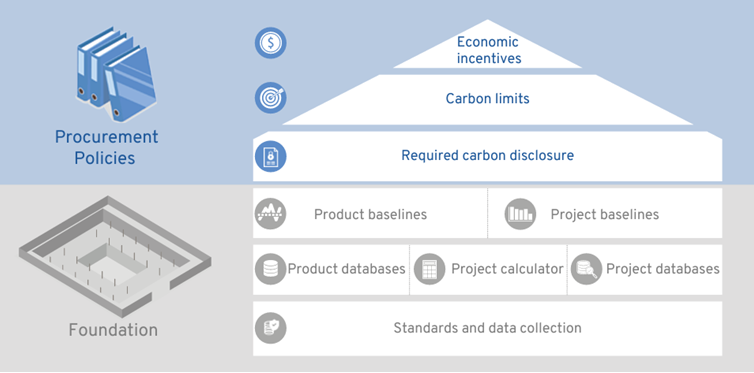
Task: Click the Foundation heading text
Action: point(113,330)
